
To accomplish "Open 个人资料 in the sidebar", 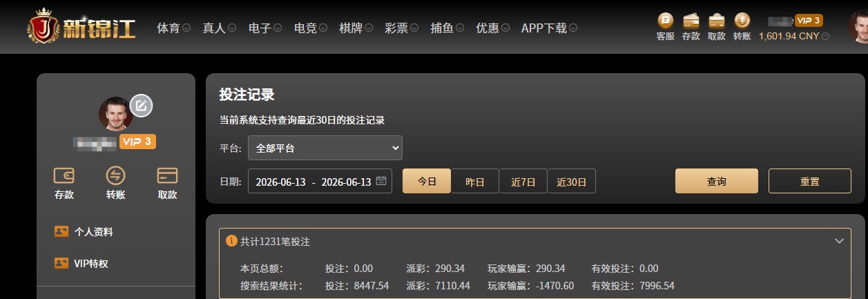I will click(x=84, y=231).
